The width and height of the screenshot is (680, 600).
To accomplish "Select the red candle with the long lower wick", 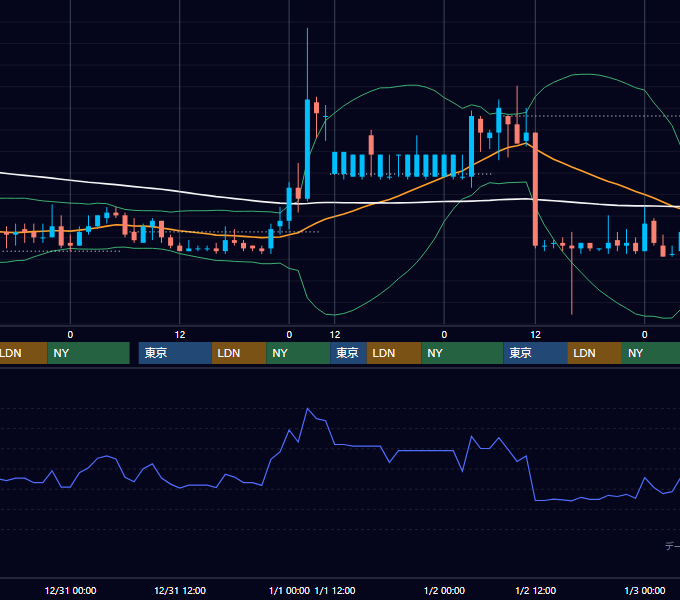I will coord(572,273).
